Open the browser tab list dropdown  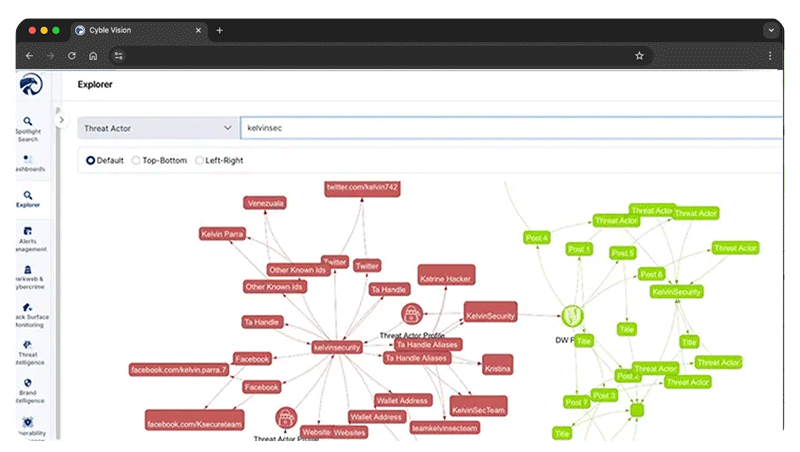pyautogui.click(x=770, y=31)
